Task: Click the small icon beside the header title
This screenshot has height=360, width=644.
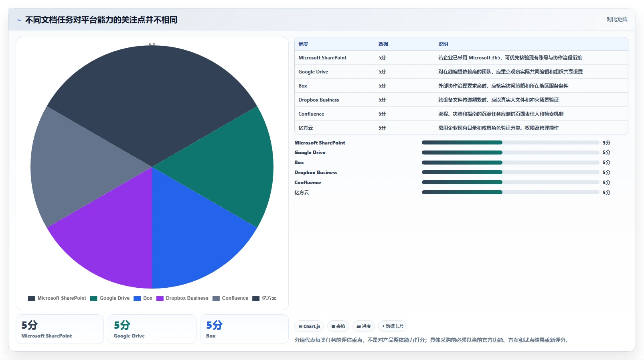Action: (x=19, y=20)
